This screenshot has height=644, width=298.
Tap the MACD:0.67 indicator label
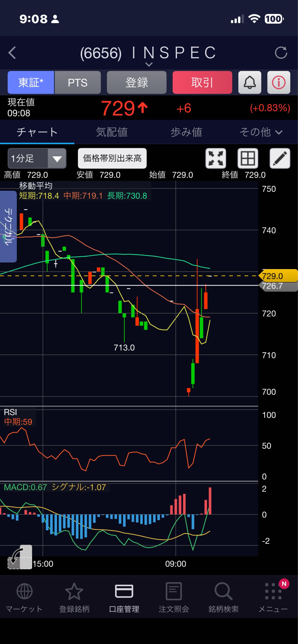(x=25, y=487)
